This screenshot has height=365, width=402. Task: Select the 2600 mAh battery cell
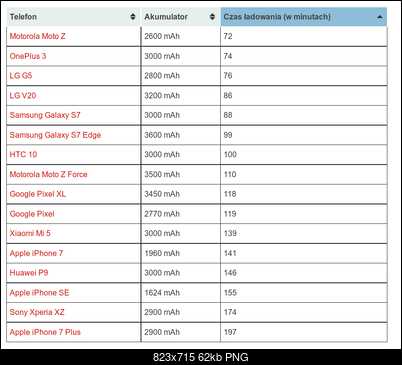pyautogui.click(x=181, y=36)
